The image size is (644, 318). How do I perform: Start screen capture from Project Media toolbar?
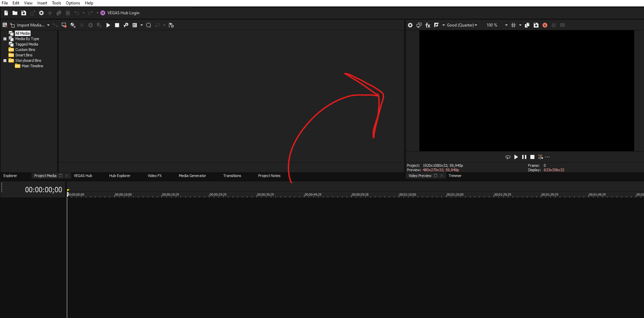(x=64, y=25)
